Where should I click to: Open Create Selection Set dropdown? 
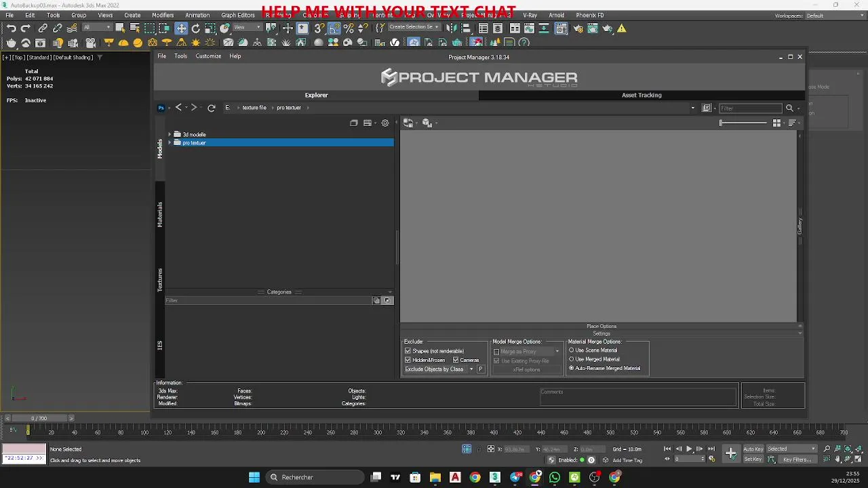click(x=414, y=28)
